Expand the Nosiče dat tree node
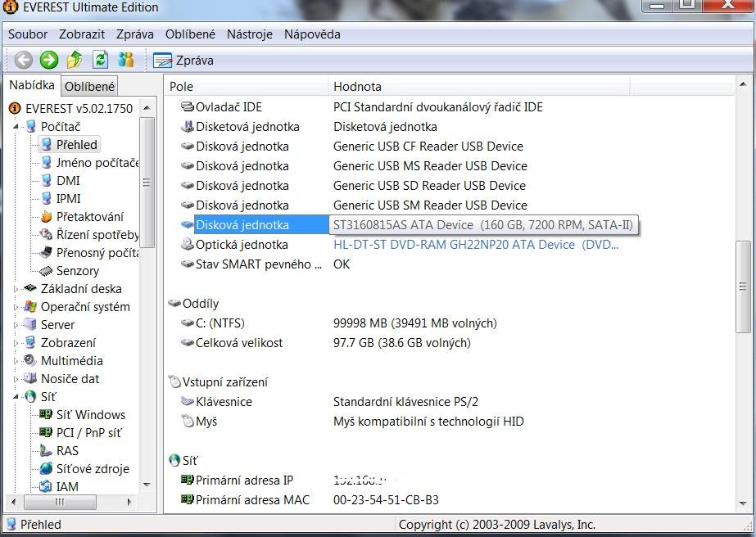The width and height of the screenshot is (756, 537). [16, 379]
